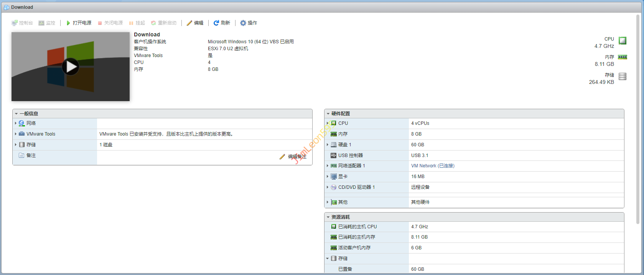Click the green Power On (打开电源) icon
The height and width of the screenshot is (275, 644).
pos(68,23)
